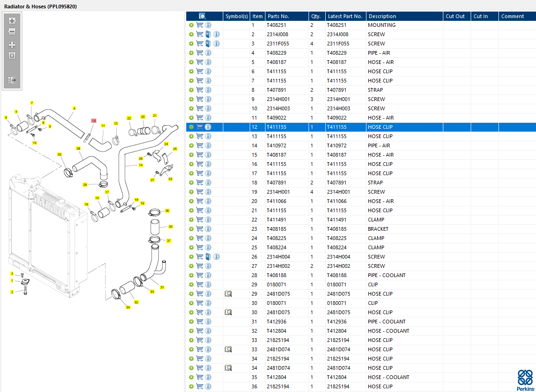The width and height of the screenshot is (536, 392).
Task: Select callout 4 on the diagram
Action: coord(74,108)
